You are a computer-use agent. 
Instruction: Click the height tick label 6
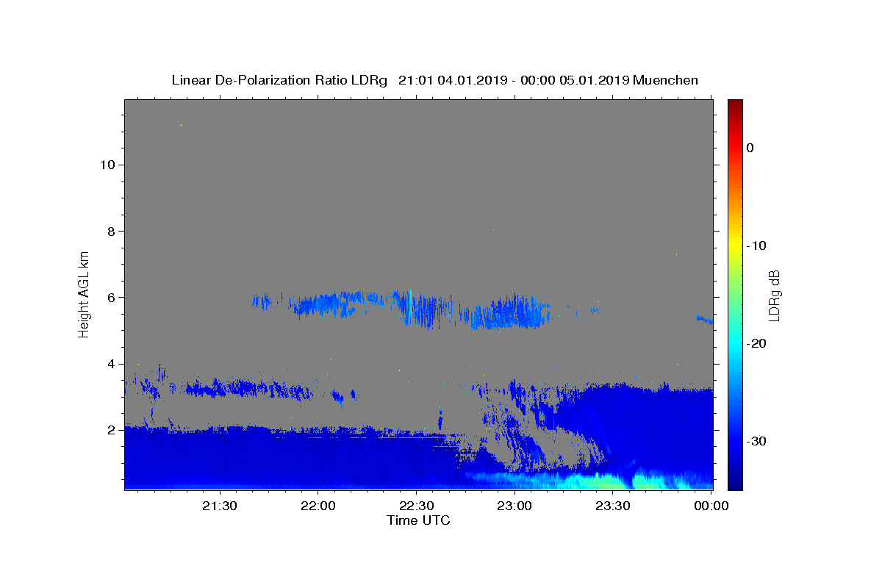pos(112,298)
